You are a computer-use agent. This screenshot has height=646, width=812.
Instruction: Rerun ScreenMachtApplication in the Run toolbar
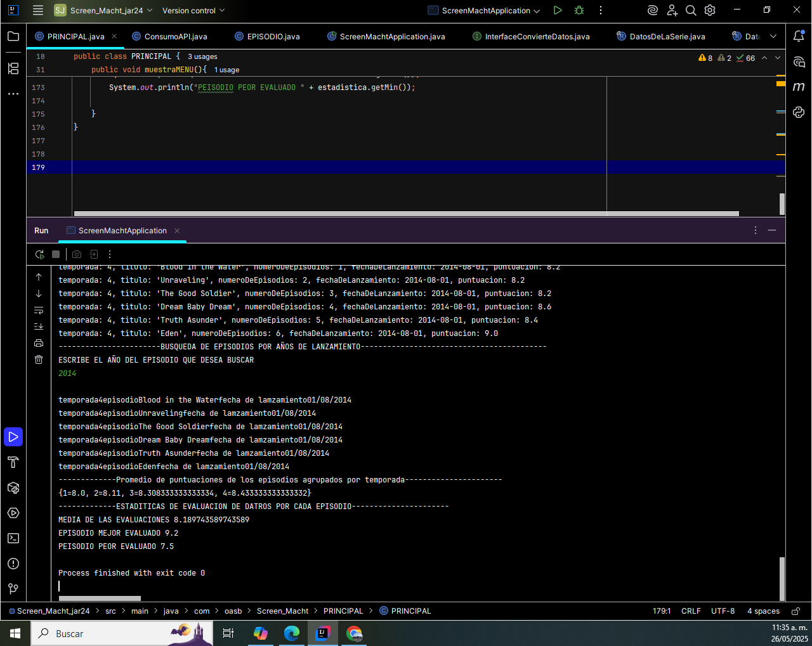pos(39,254)
